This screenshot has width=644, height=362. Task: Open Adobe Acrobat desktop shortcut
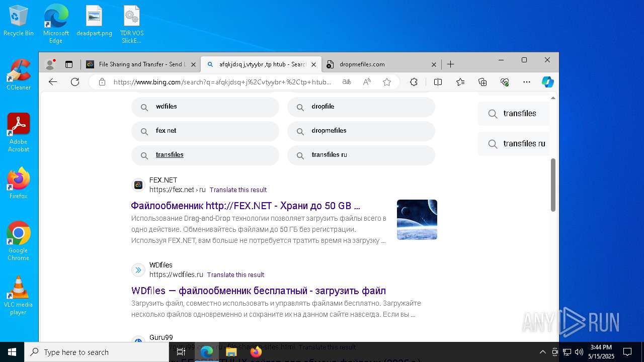coord(19,133)
